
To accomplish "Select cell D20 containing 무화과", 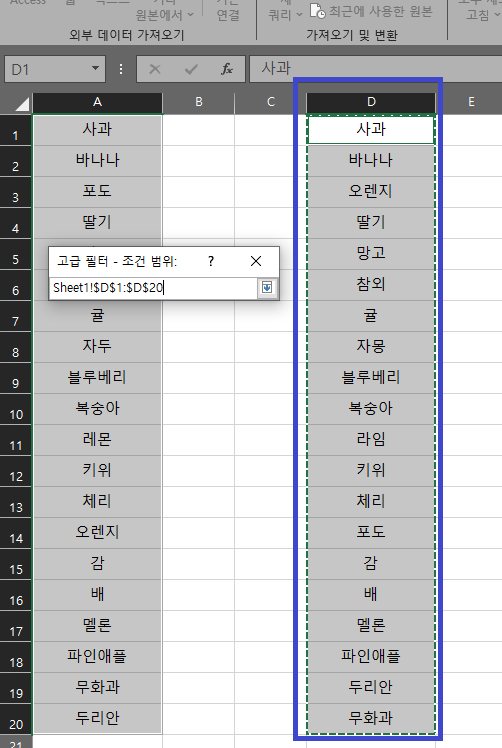I will coord(371,719).
